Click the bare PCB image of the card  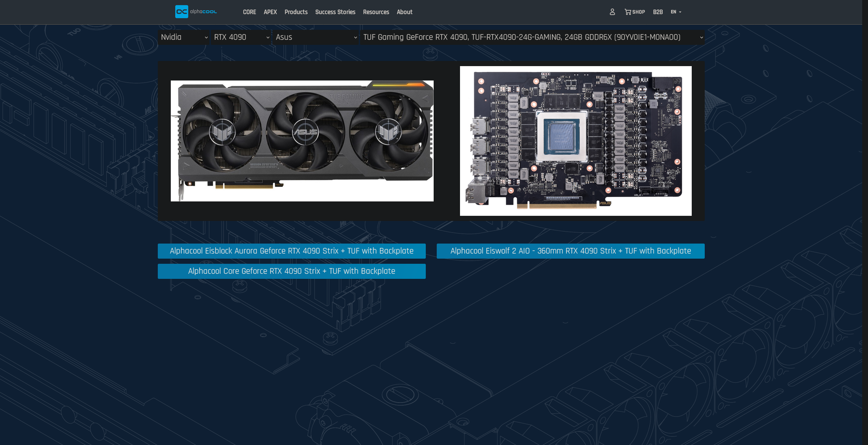(x=575, y=141)
